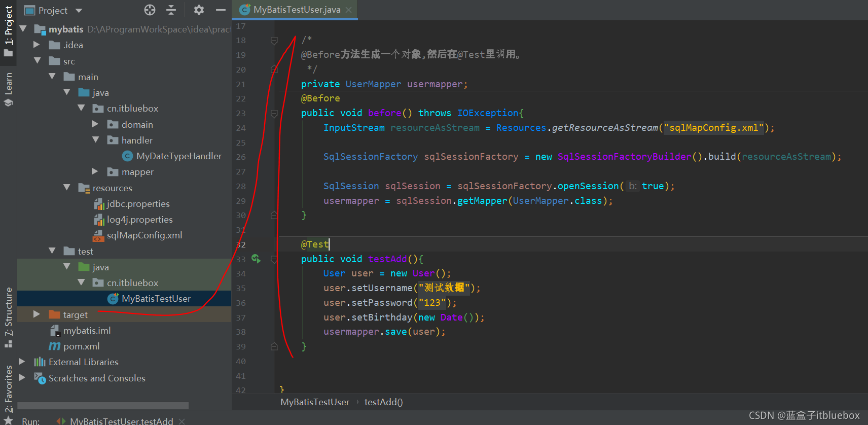Click the @Test annotation on line 32
Viewport: 868px width, 425px height.
point(315,244)
